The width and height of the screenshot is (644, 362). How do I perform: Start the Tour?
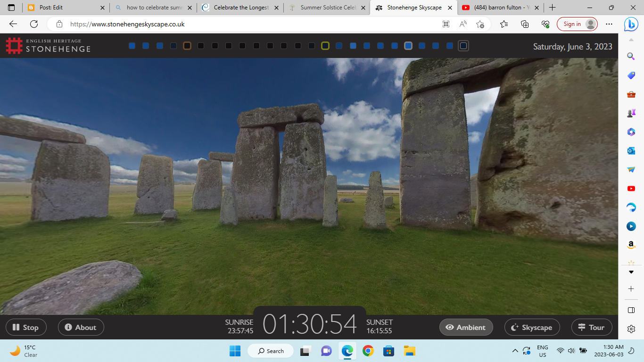(x=592, y=327)
